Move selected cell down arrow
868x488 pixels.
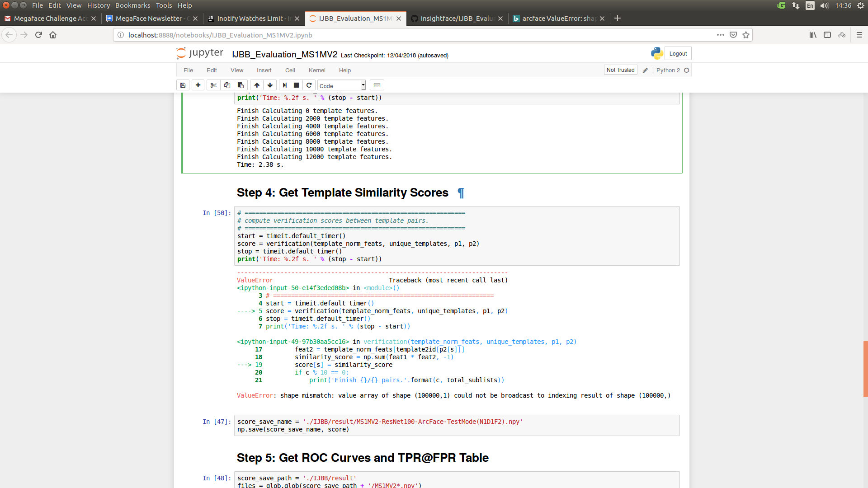point(270,85)
